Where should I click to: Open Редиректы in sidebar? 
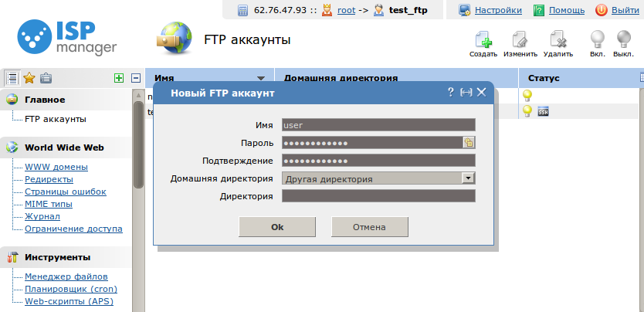[49, 179]
